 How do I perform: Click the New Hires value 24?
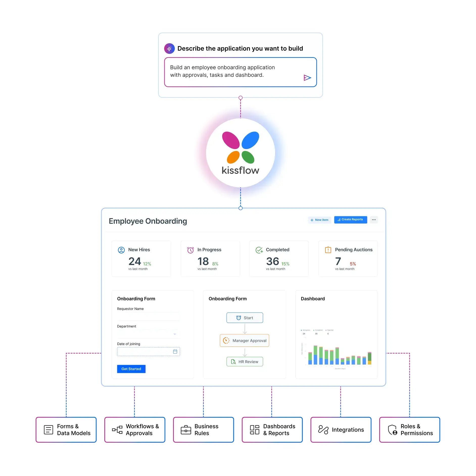pos(135,261)
